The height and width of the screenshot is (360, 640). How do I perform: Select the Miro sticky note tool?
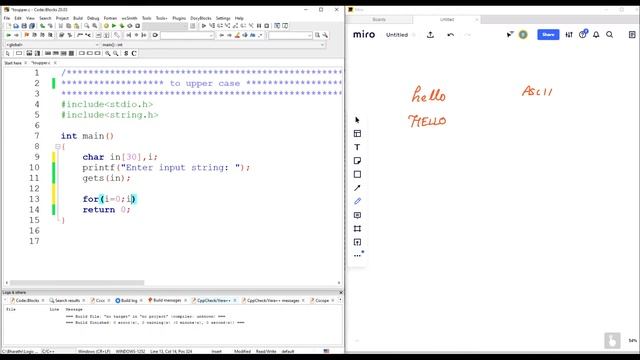click(357, 161)
